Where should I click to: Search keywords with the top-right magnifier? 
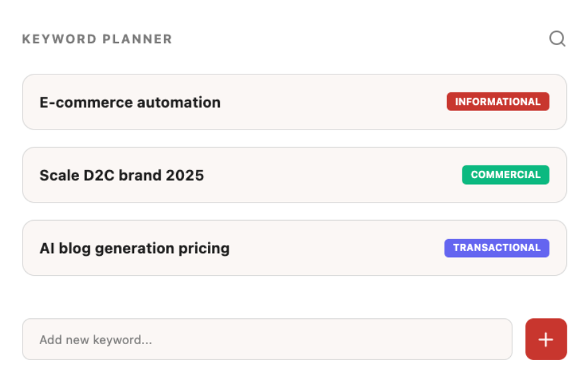[x=557, y=39]
